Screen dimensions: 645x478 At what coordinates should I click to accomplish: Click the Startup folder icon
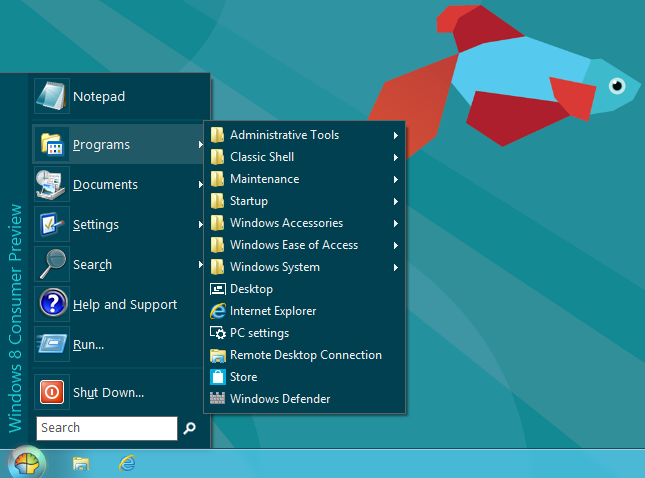[217, 201]
